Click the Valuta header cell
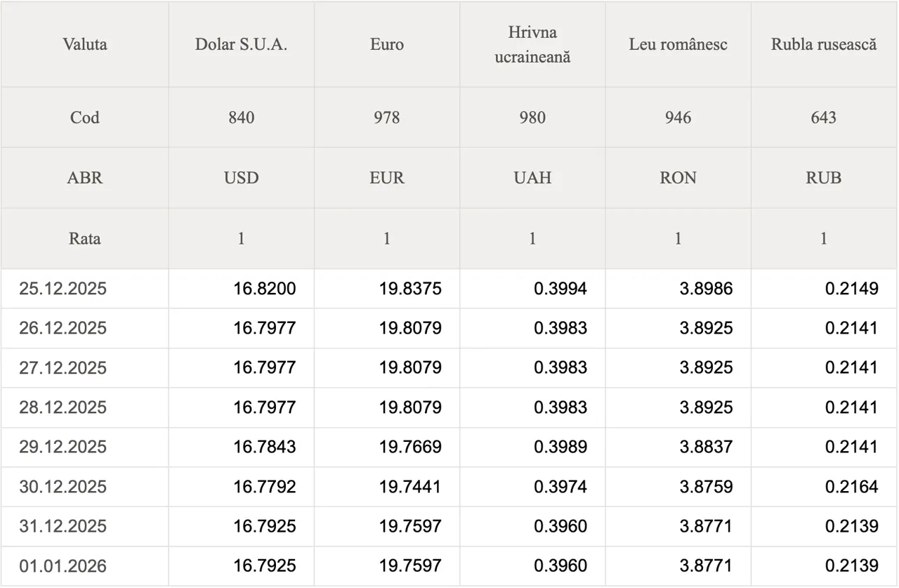This screenshot has width=899, height=588. click(85, 44)
